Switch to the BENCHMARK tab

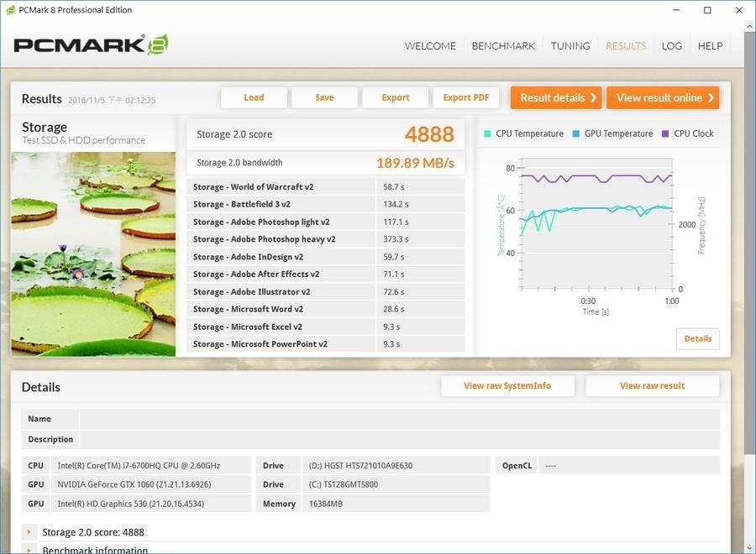[x=503, y=46]
